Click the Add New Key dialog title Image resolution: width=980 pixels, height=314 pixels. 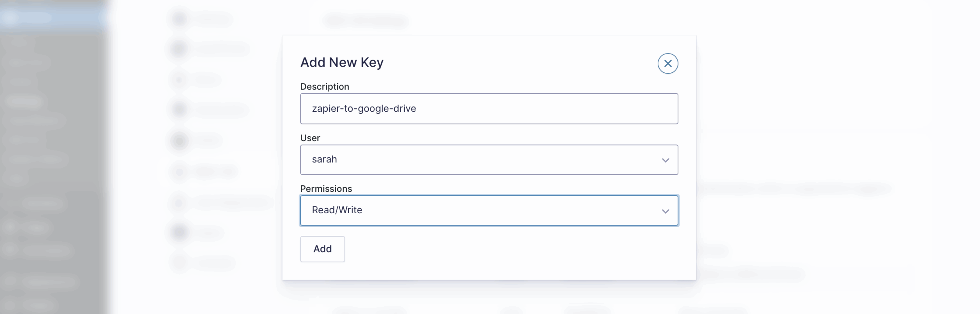[342, 62]
